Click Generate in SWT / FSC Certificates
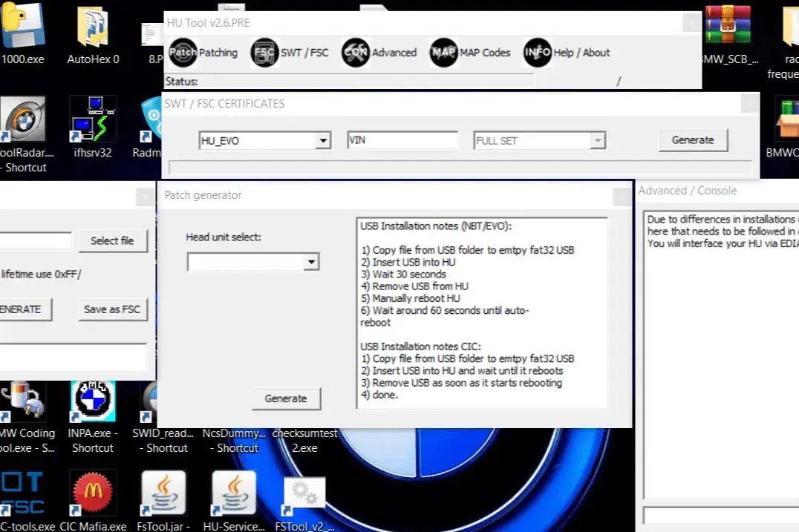799x532 pixels. tap(693, 140)
